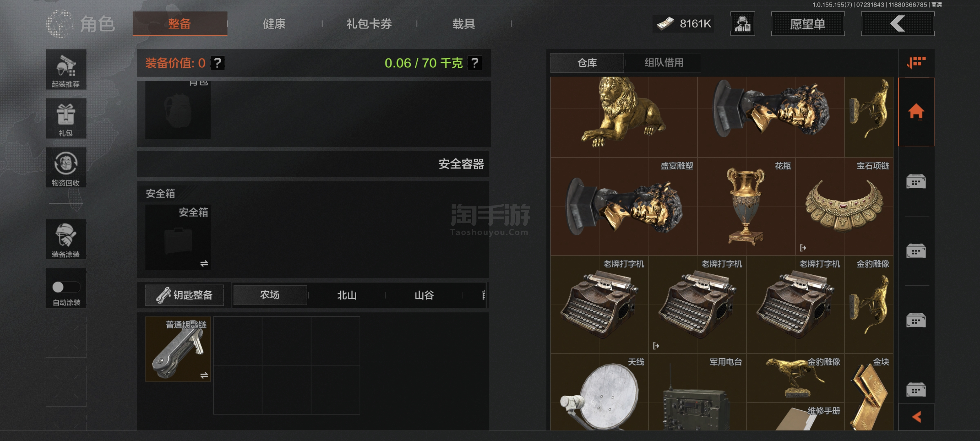Image resolution: width=980 pixels, height=441 pixels.
Task: Select the orange home storage icon
Action: (x=916, y=111)
